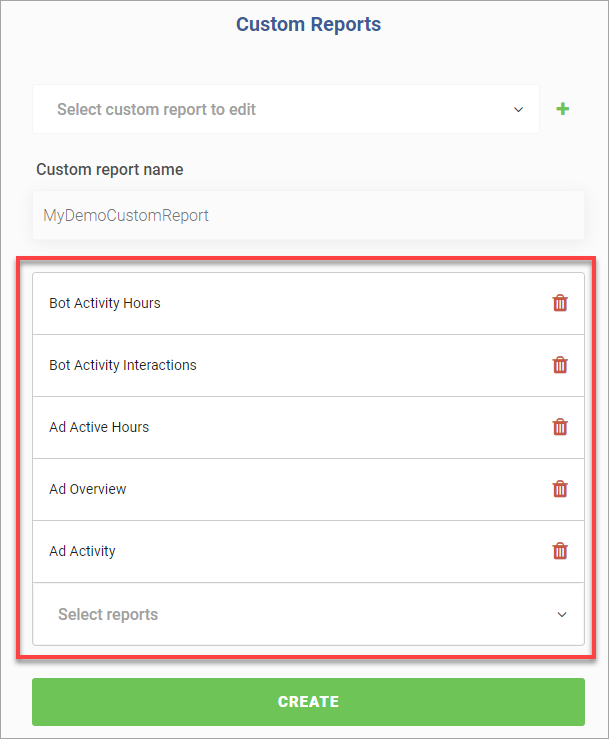
Task: Click the 'Custom report name' label
Action: click(x=110, y=170)
